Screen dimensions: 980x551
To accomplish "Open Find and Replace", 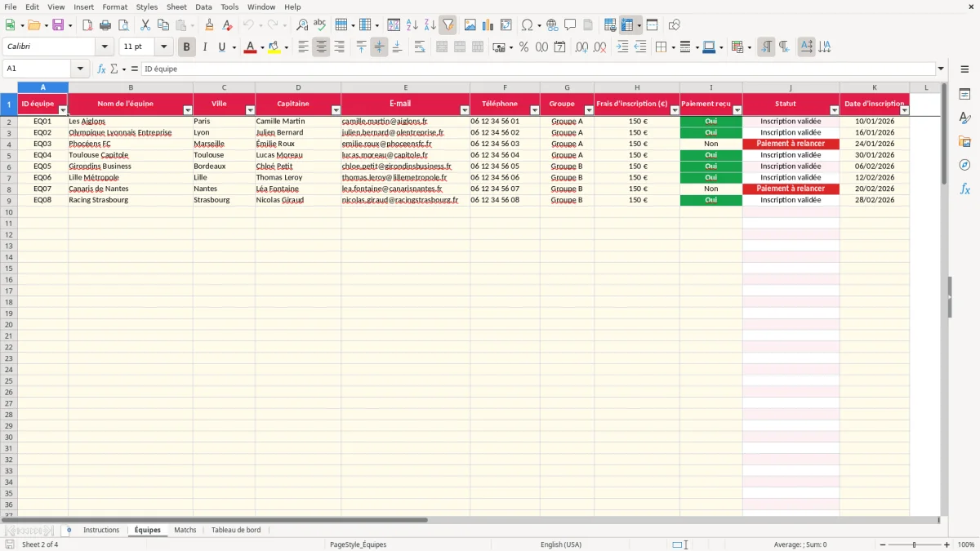I will click(x=302, y=25).
